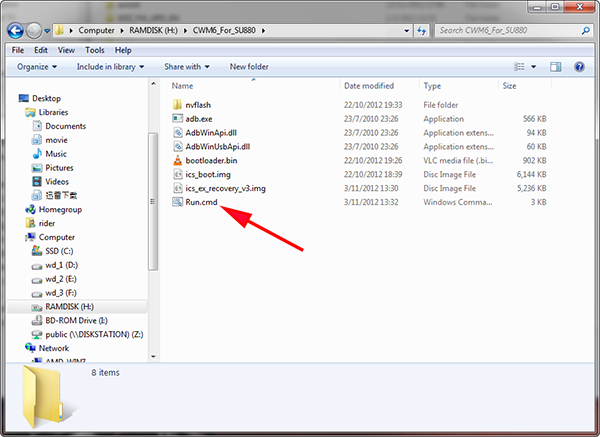Open the View menu

coord(67,50)
